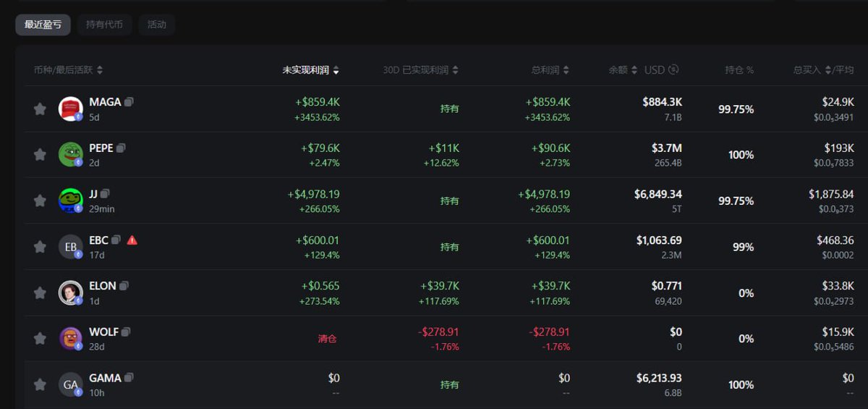Click MAGA balance $884.3K
Image resolution: width=868 pixels, height=409 pixels.
pos(662,102)
